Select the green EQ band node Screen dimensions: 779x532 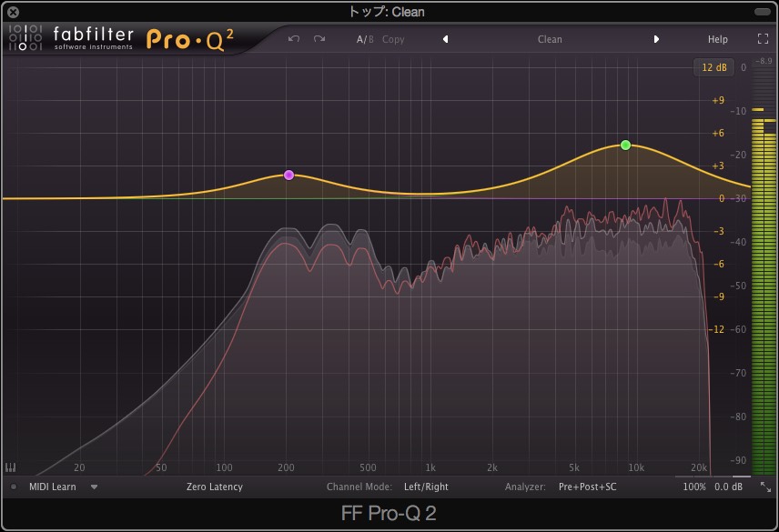(625, 145)
